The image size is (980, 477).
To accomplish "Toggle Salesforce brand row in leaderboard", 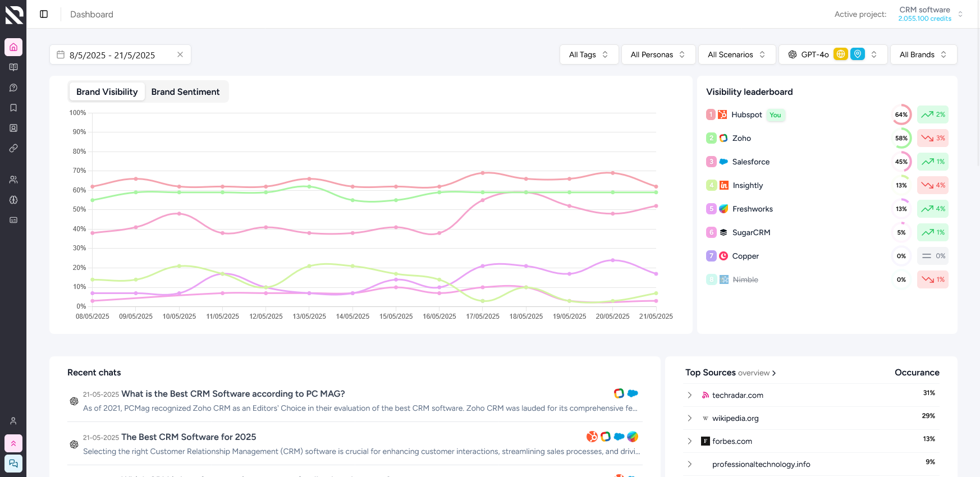I will pos(827,162).
